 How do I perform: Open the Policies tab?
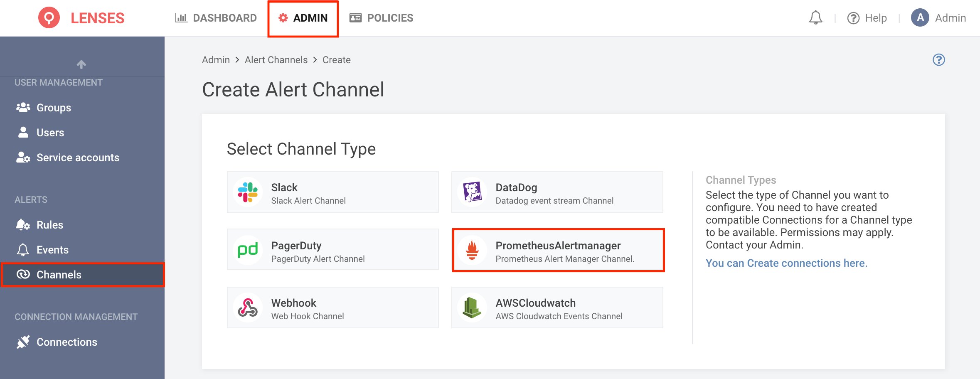(x=382, y=18)
